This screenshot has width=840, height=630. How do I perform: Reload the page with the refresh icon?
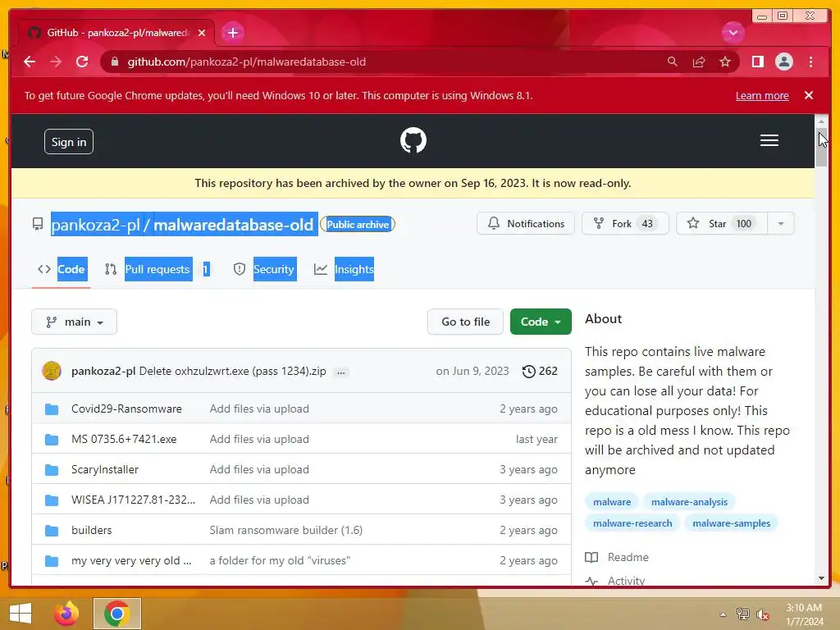click(x=82, y=62)
